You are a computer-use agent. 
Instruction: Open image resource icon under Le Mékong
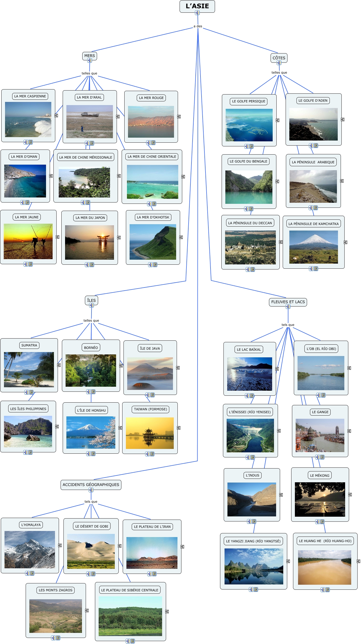(x=322, y=522)
